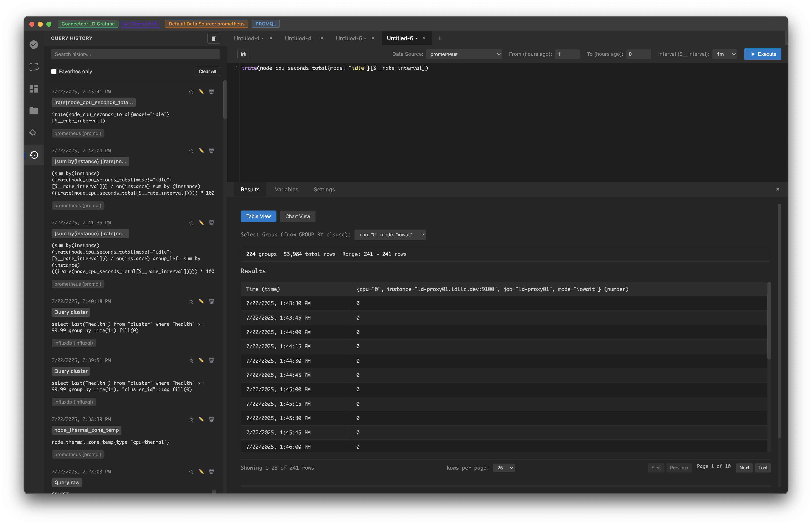This screenshot has width=812, height=525.
Task: Edit the 2:41:35 PM history entry
Action: 201,223
